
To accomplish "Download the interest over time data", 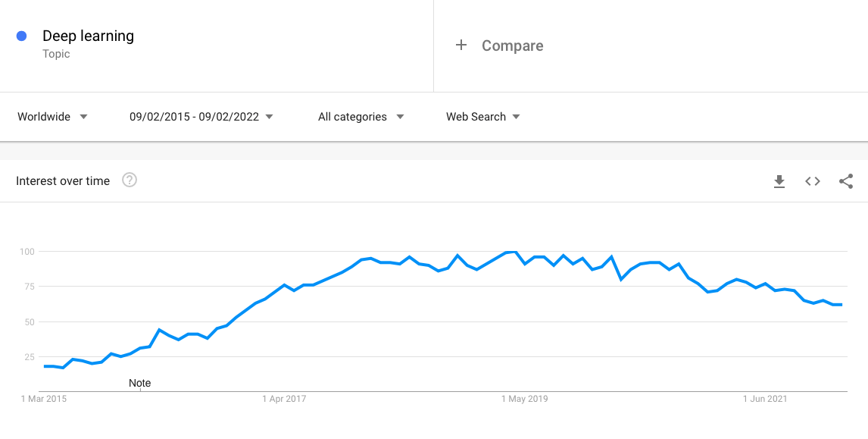I will pyautogui.click(x=779, y=181).
